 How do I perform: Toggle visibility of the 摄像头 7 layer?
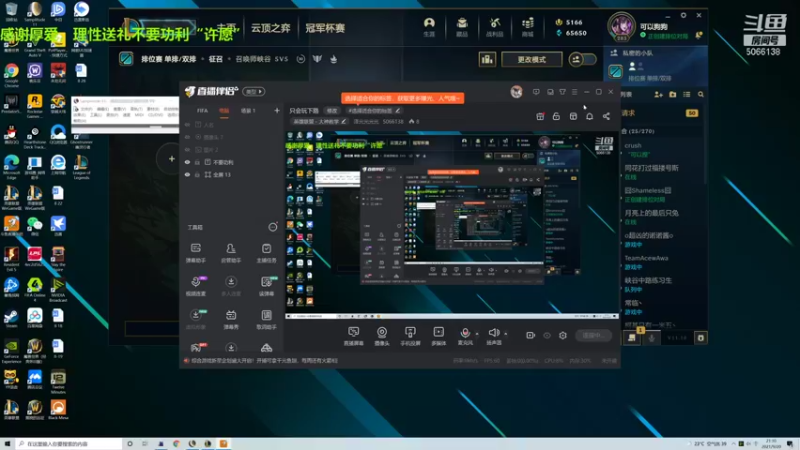pyautogui.click(x=187, y=137)
